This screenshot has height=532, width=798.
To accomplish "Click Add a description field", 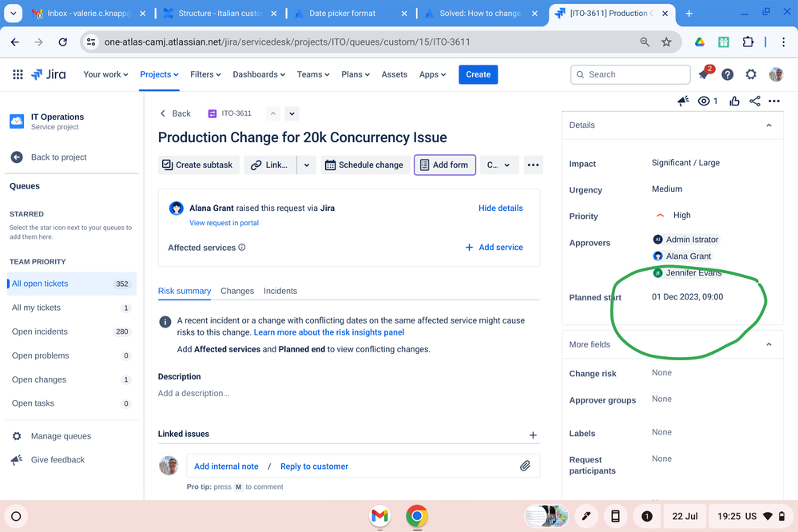I will point(194,393).
